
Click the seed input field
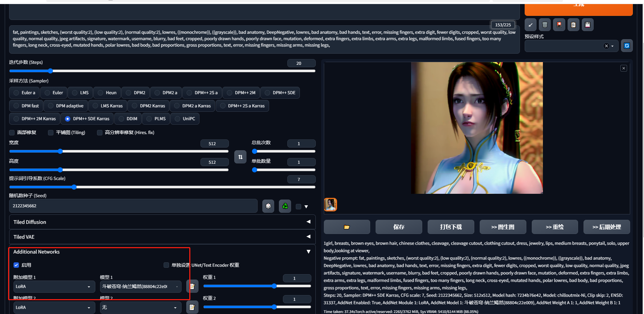tap(133, 206)
